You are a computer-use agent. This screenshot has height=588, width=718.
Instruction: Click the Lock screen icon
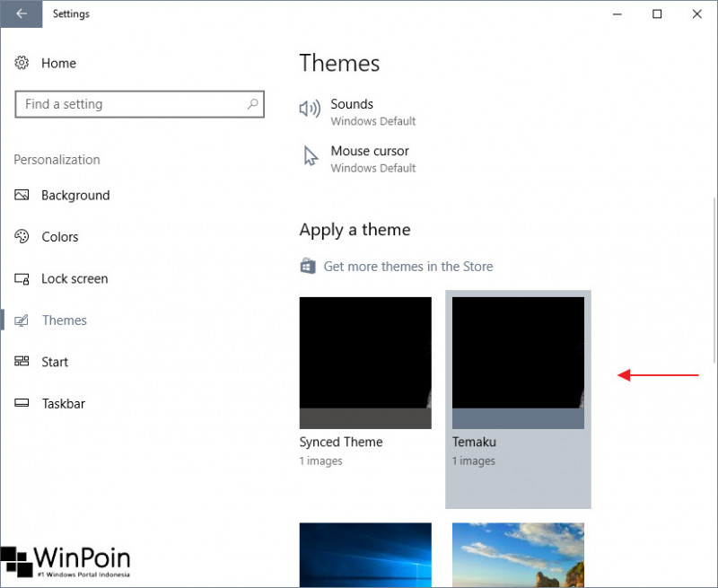click(22, 278)
